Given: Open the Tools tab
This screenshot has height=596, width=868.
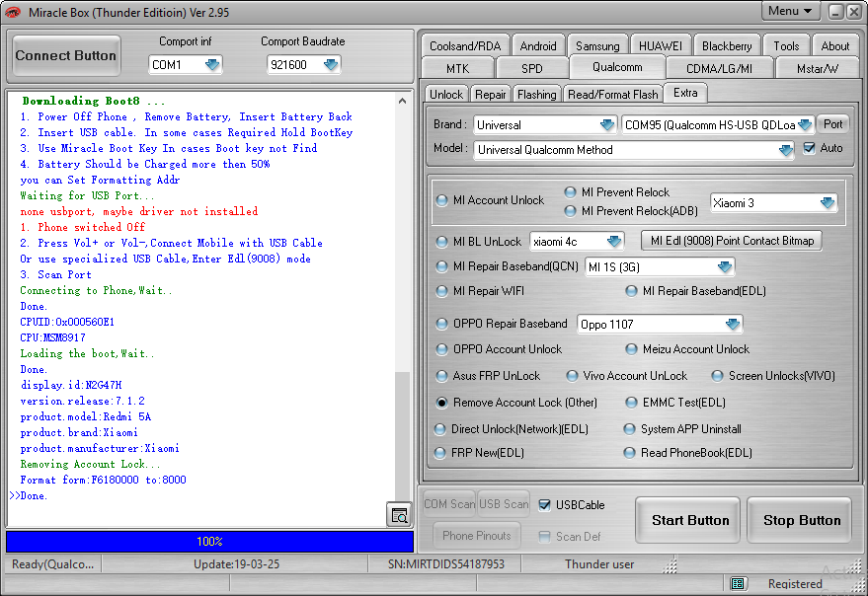Looking at the screenshot, I should click(786, 46).
